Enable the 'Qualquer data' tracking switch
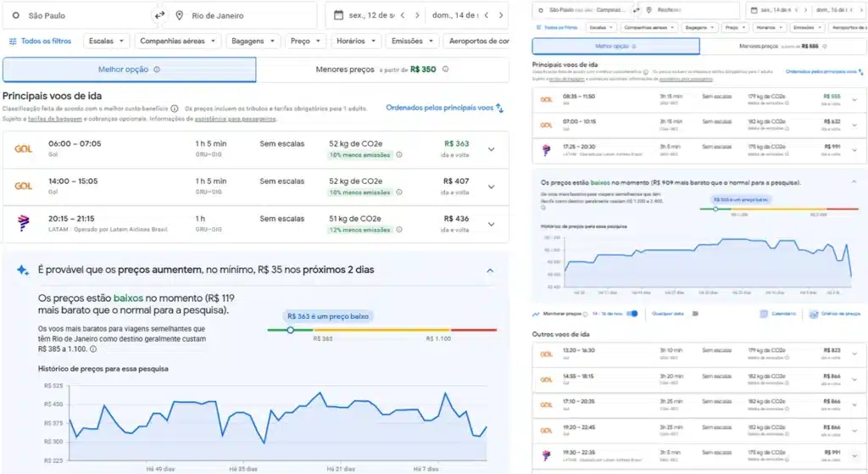The image size is (868, 474). 694,313
